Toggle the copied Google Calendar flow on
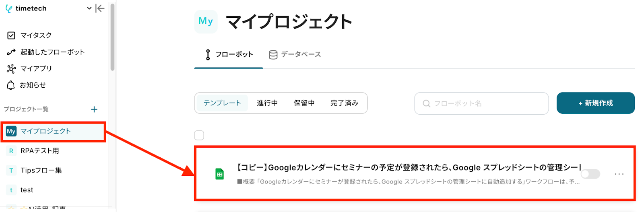The image size is (644, 212). [590, 174]
